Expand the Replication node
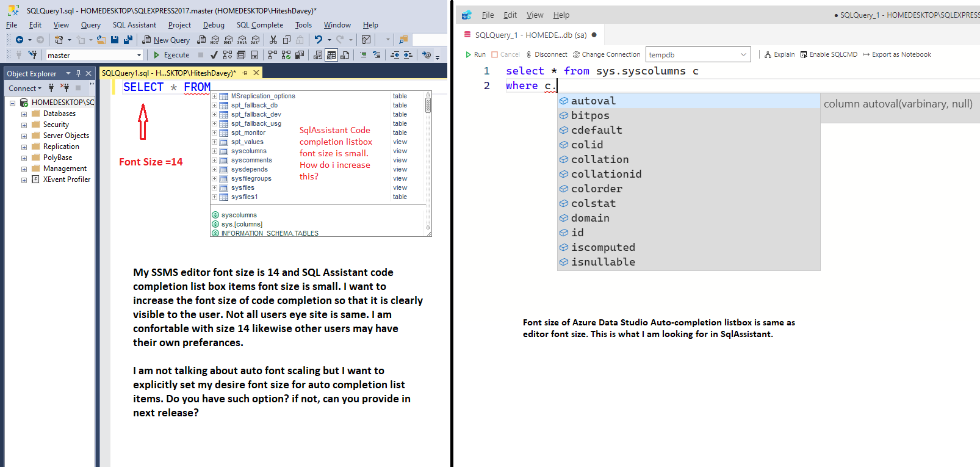Screen dimensions: 980x467 coord(24,147)
